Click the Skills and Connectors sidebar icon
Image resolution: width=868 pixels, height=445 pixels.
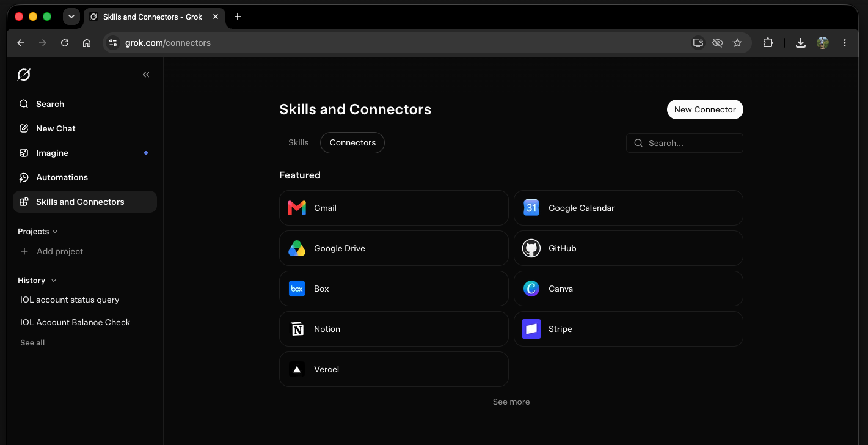pos(24,202)
